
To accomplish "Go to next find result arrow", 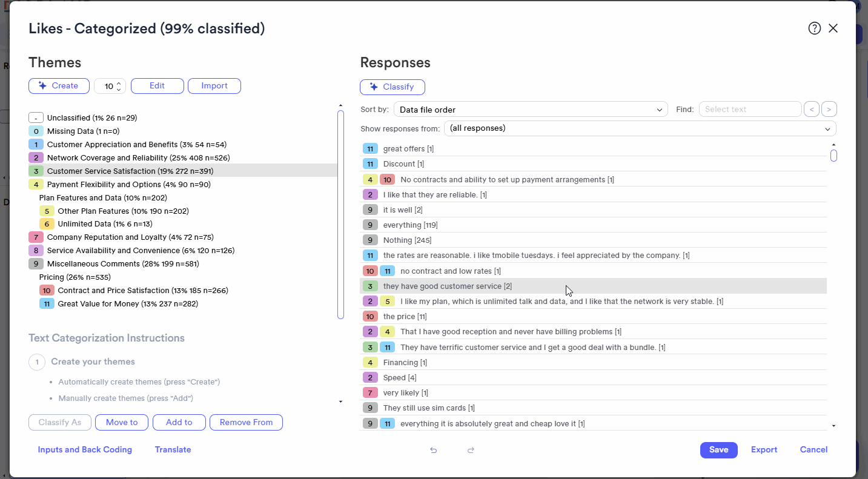I will click(x=829, y=110).
